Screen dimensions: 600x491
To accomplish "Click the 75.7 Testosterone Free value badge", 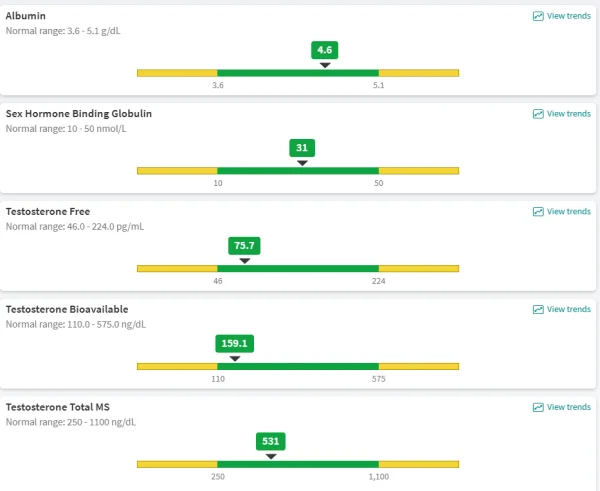I will pyautogui.click(x=244, y=246).
